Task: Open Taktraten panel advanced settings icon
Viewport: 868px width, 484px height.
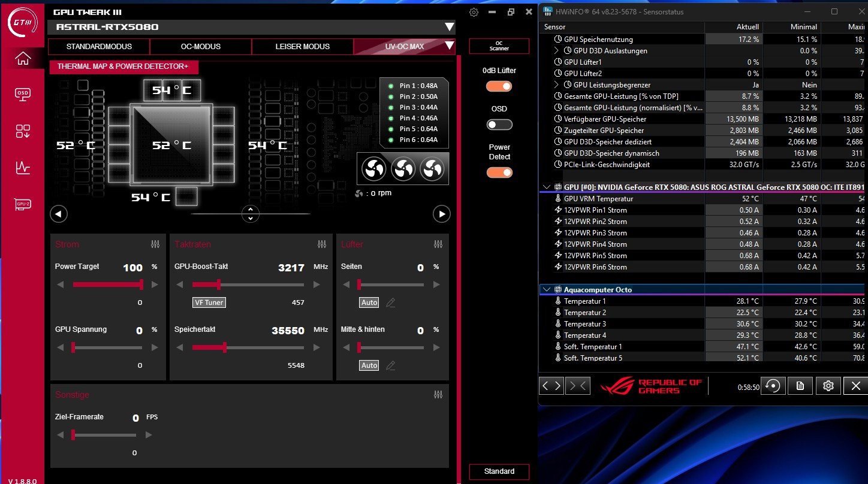Action: pyautogui.click(x=322, y=244)
